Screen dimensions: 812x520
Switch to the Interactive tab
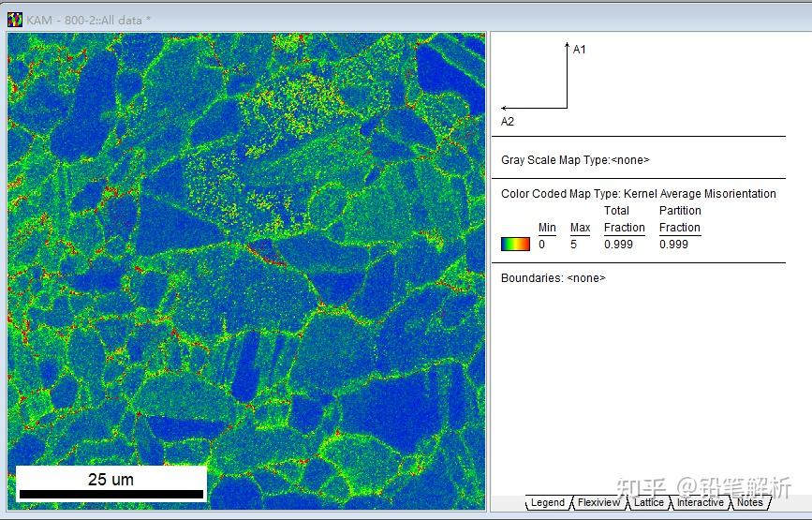tap(701, 502)
